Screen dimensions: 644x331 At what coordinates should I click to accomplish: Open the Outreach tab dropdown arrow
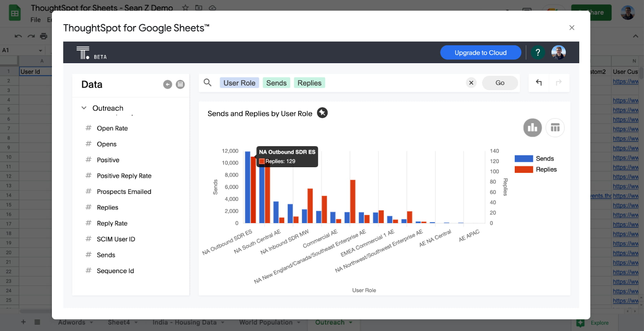click(350, 323)
